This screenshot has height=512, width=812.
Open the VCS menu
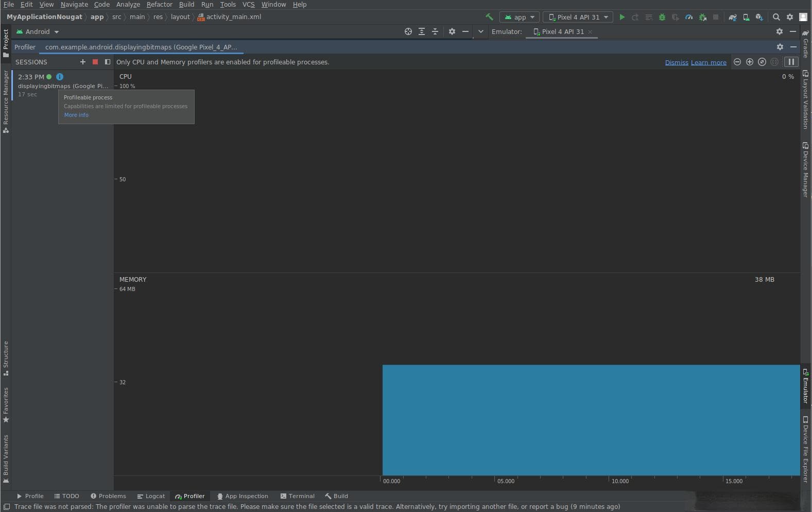pos(248,4)
